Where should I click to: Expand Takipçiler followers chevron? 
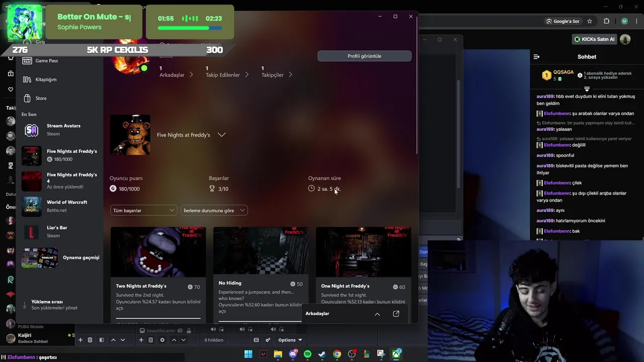point(290,75)
